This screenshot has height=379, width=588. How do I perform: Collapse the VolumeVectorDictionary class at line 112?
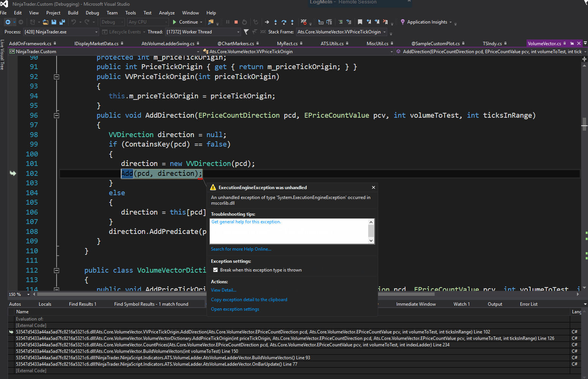[57, 270]
